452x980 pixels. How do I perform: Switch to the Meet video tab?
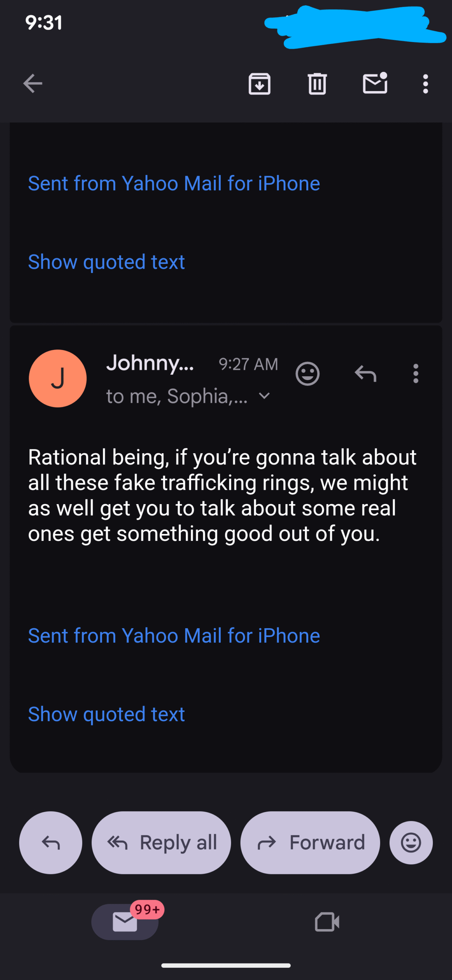pyautogui.click(x=327, y=921)
